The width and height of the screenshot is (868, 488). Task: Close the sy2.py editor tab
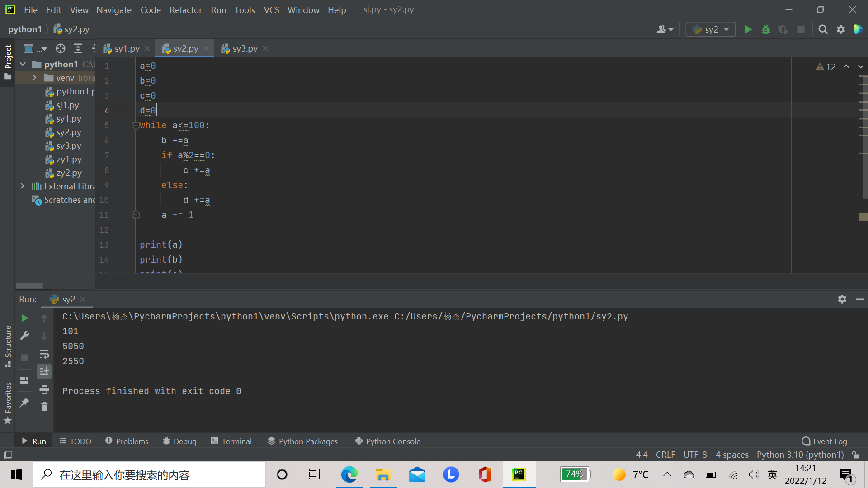pos(206,48)
